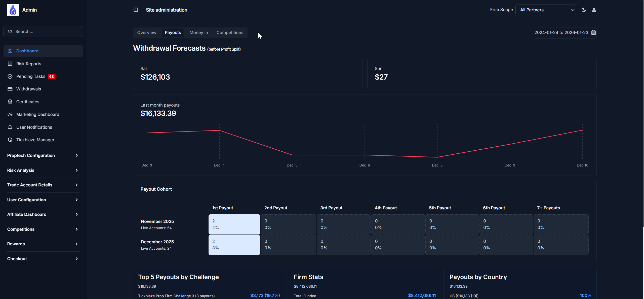Switch to the Overview tab
The image size is (644, 299).
click(x=147, y=32)
